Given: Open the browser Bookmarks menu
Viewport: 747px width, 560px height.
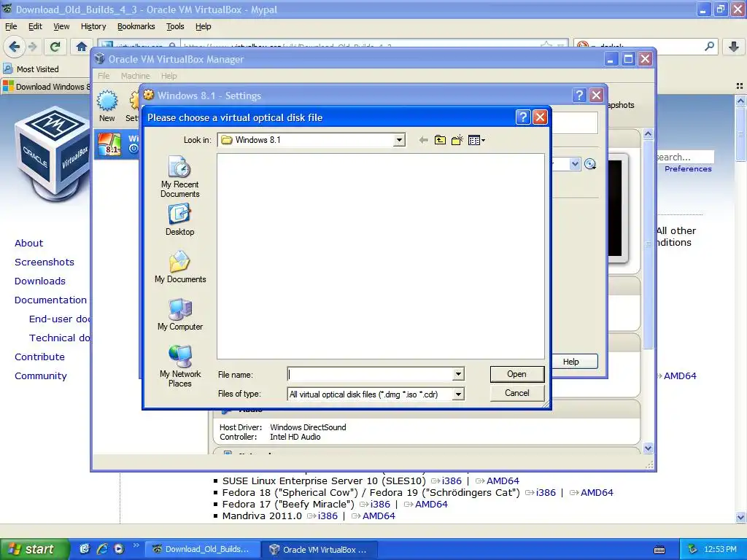Looking at the screenshot, I should [136, 27].
